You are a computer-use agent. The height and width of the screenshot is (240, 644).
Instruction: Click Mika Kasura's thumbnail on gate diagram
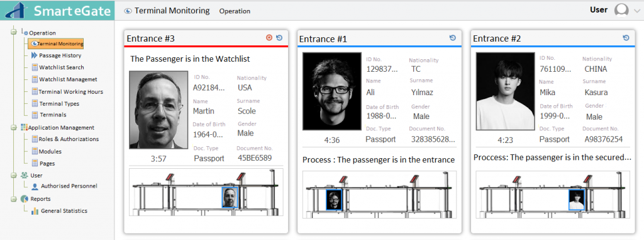tap(577, 200)
